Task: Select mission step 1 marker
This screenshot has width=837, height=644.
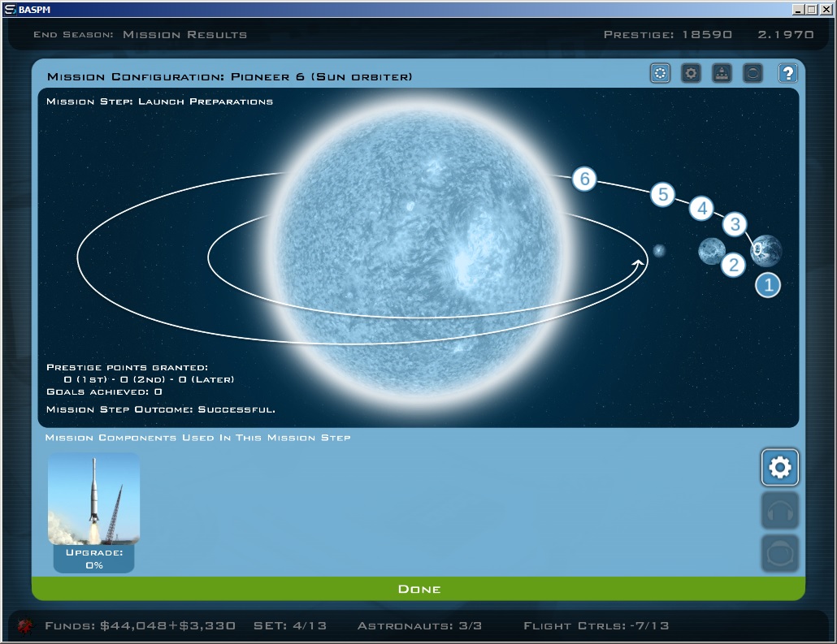Action: (768, 285)
